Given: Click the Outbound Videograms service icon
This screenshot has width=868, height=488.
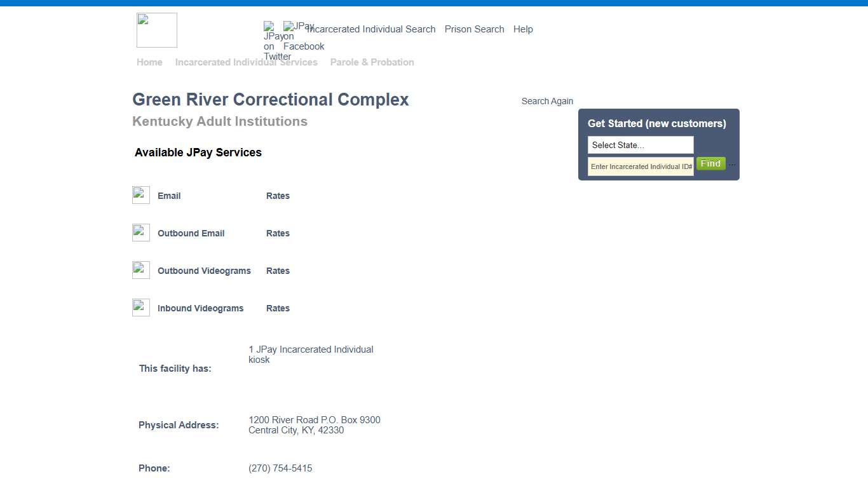Looking at the screenshot, I should tap(140, 269).
